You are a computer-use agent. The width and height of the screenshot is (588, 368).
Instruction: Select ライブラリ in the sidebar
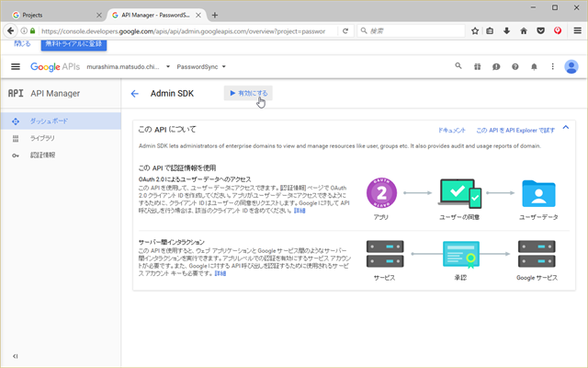pyautogui.click(x=61, y=138)
